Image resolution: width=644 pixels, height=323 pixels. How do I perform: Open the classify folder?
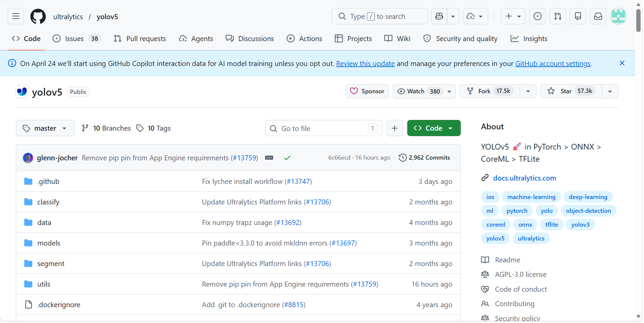point(48,202)
